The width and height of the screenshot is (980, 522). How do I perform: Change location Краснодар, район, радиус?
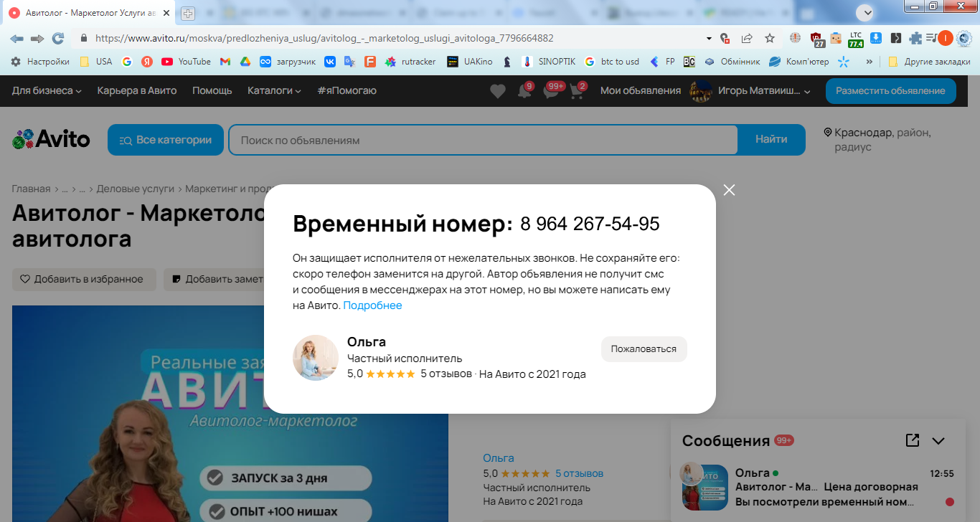[877, 140]
